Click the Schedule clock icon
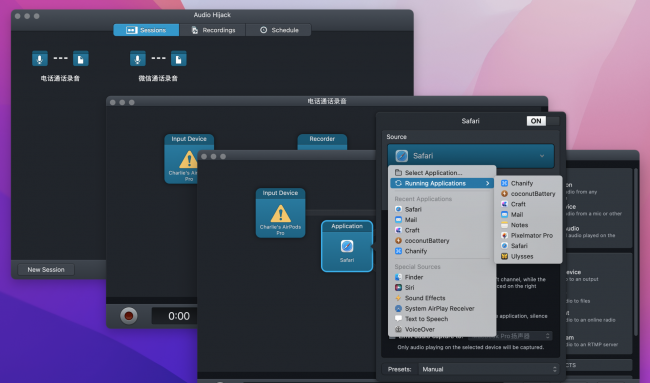 (264, 30)
